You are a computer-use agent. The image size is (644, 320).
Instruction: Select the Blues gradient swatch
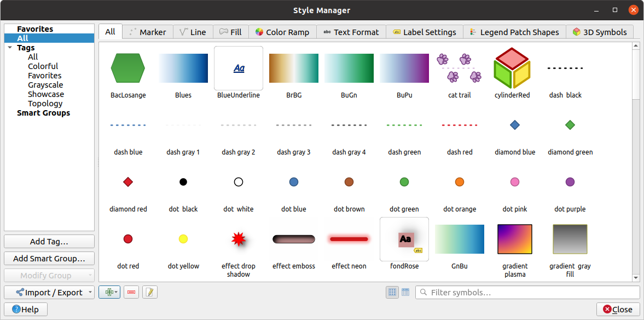pos(183,68)
